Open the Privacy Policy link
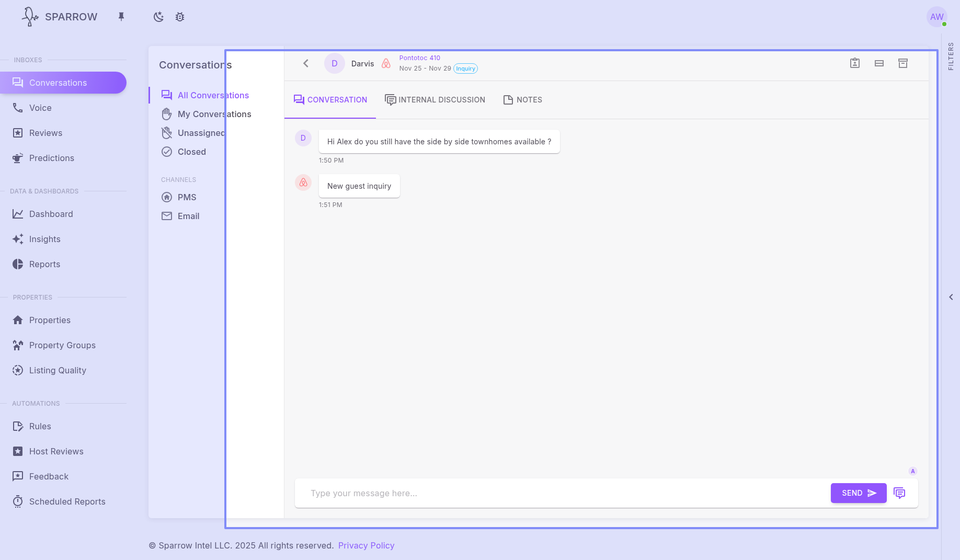 coord(366,545)
